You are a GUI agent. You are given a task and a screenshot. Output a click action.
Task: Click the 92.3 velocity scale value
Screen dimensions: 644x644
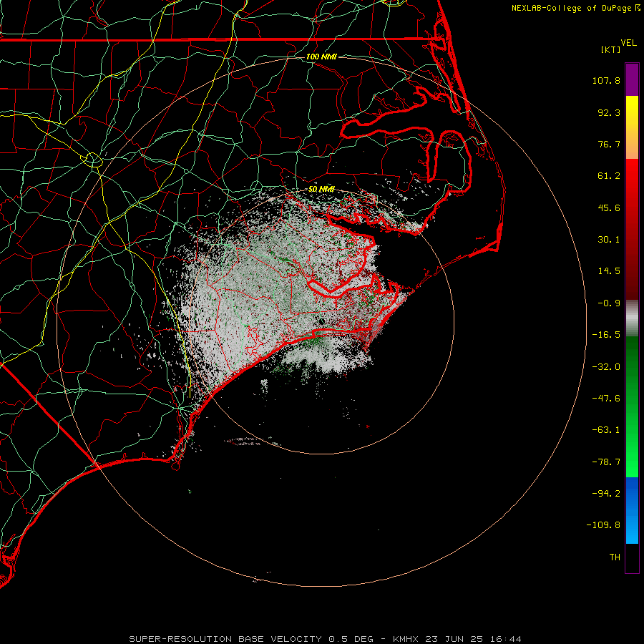(609, 112)
